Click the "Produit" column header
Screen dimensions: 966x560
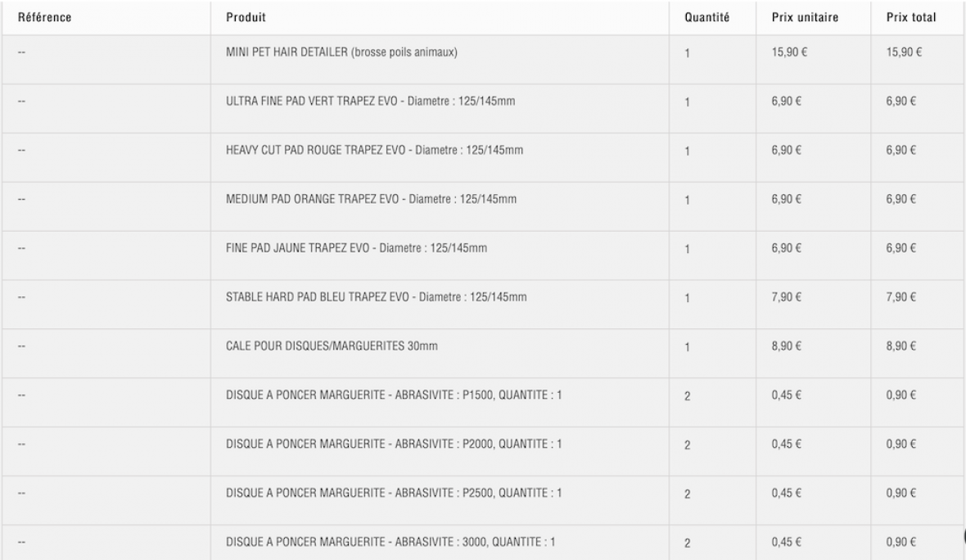246,17
